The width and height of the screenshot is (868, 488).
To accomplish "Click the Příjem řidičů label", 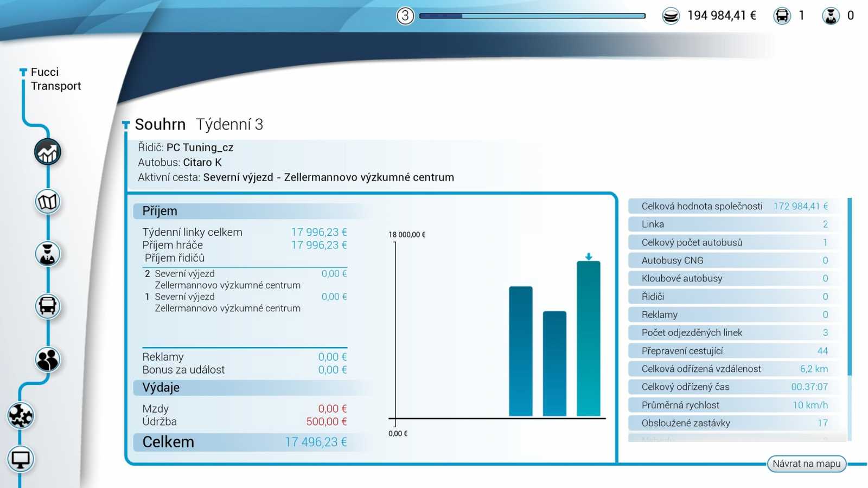I will [x=175, y=258].
